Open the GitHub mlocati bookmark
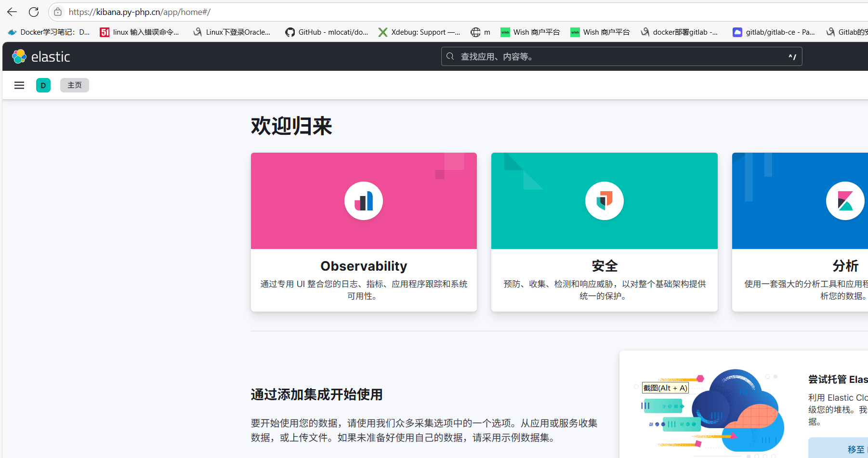The height and width of the screenshot is (458, 868). [x=327, y=32]
